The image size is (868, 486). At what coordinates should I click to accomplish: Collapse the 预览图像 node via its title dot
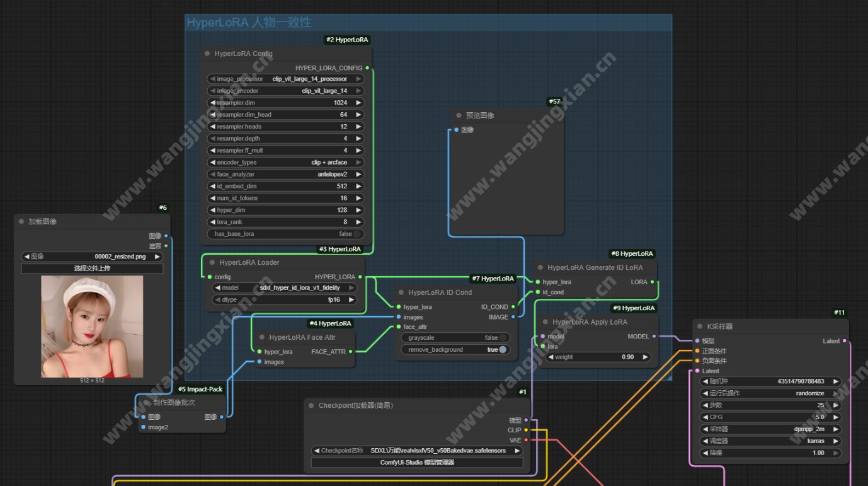pos(459,115)
